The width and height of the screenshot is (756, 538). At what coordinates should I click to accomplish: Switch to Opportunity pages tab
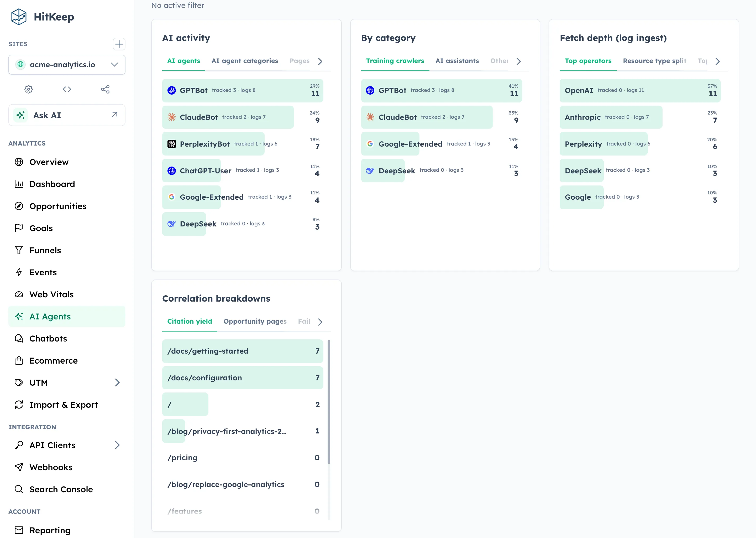[255, 321]
